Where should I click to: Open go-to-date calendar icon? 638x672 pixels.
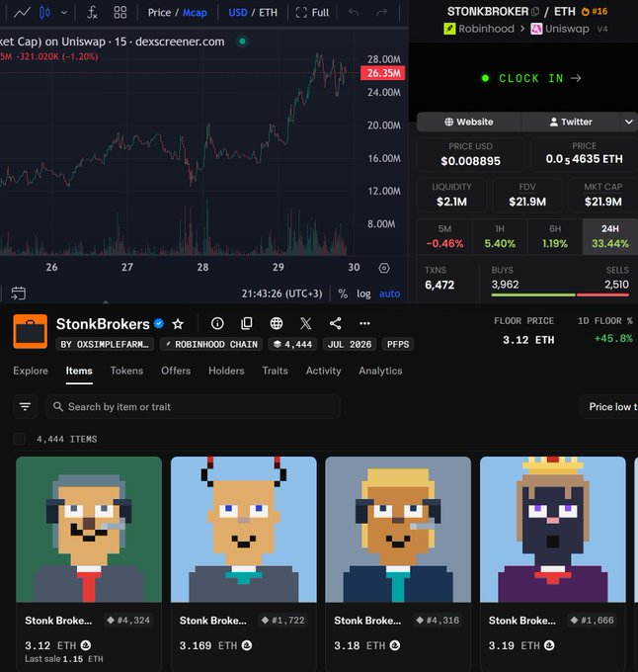(x=19, y=294)
